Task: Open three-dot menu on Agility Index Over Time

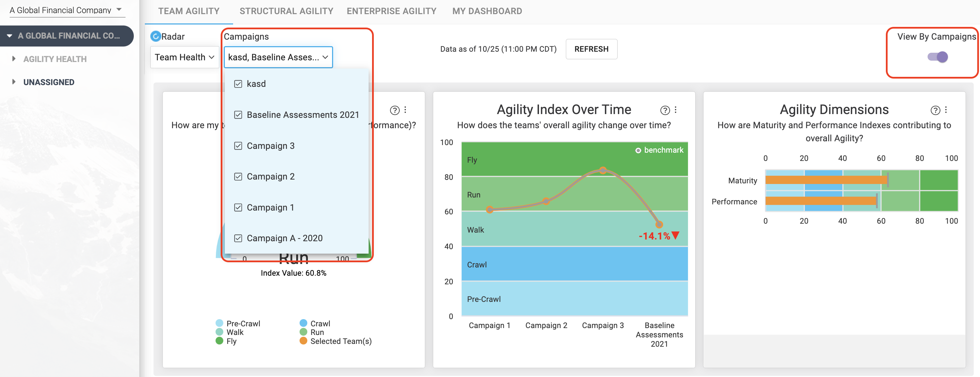Action: tap(676, 110)
